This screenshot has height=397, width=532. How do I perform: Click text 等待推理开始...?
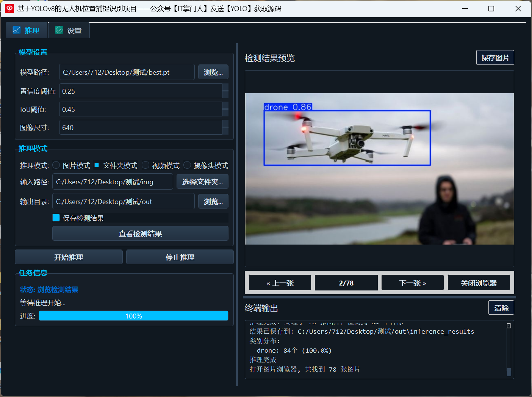point(43,303)
